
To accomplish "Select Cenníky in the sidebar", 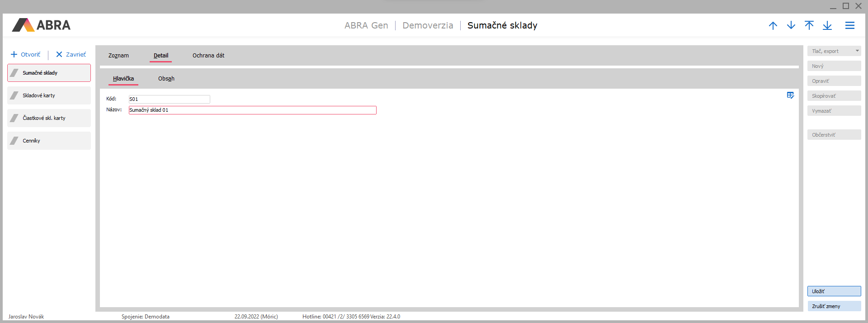I will [x=49, y=141].
